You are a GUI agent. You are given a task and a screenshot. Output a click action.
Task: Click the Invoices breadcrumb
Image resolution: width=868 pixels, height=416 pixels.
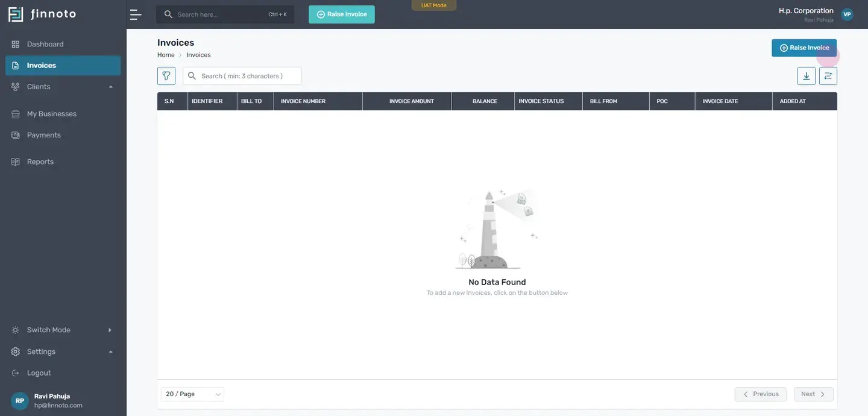198,55
